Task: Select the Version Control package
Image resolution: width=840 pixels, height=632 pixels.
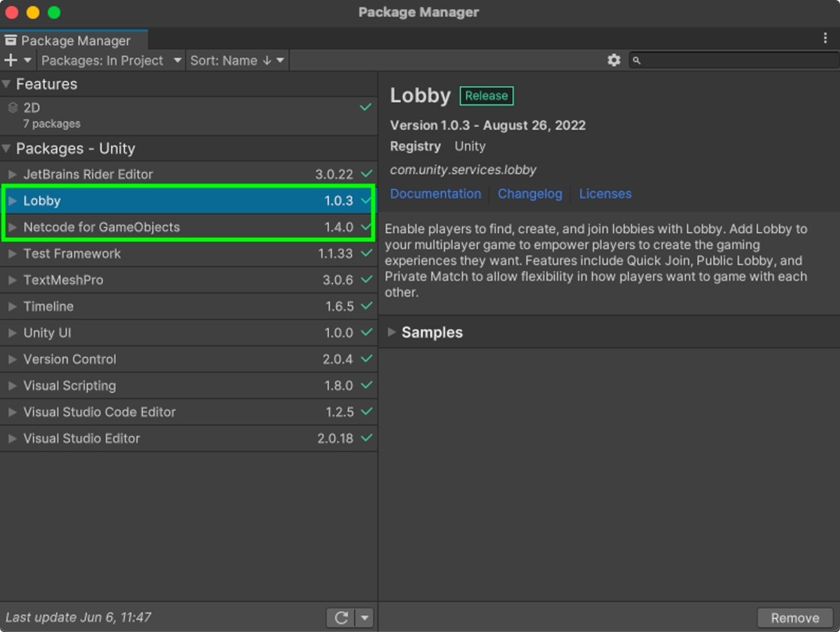Action: point(188,359)
